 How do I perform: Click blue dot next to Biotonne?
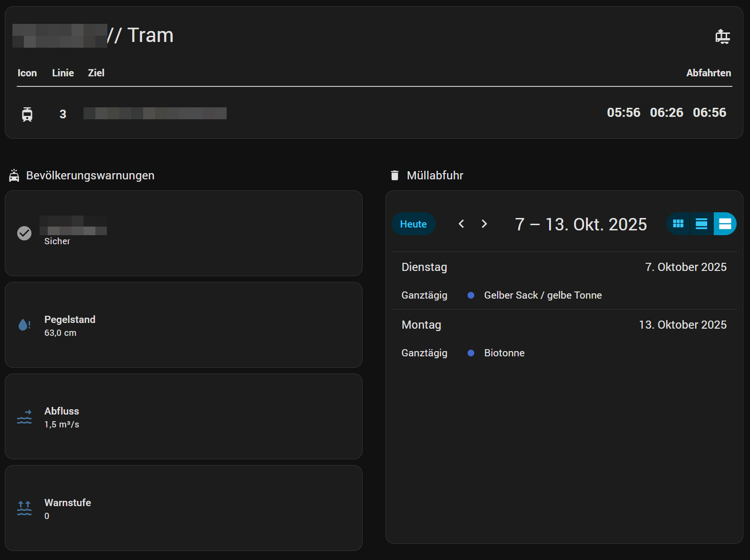(471, 353)
